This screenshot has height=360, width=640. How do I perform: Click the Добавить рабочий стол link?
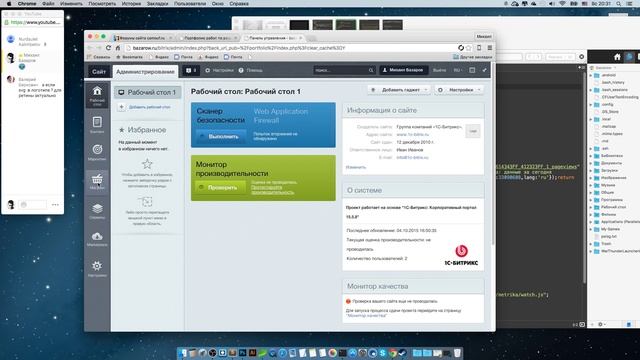149,107
